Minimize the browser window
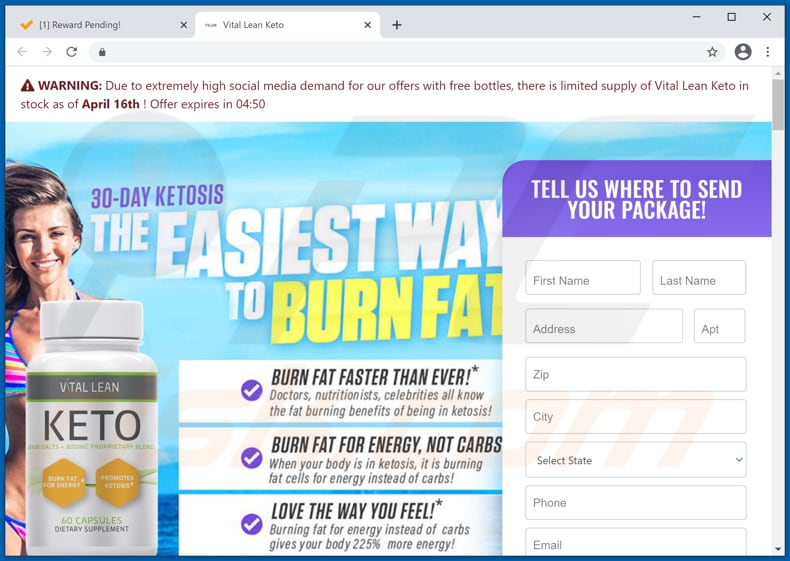Image resolution: width=790 pixels, height=561 pixels. tap(696, 17)
